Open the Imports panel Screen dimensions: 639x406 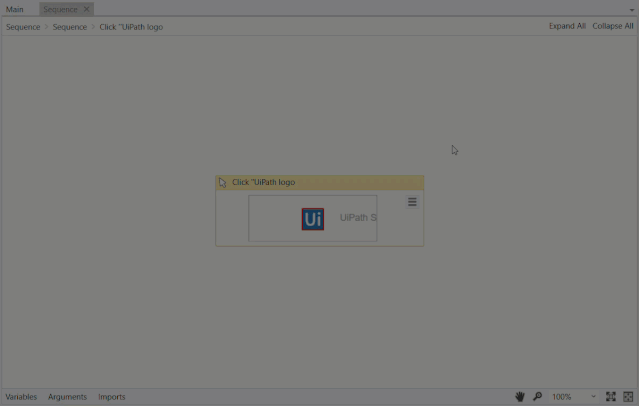click(x=111, y=397)
